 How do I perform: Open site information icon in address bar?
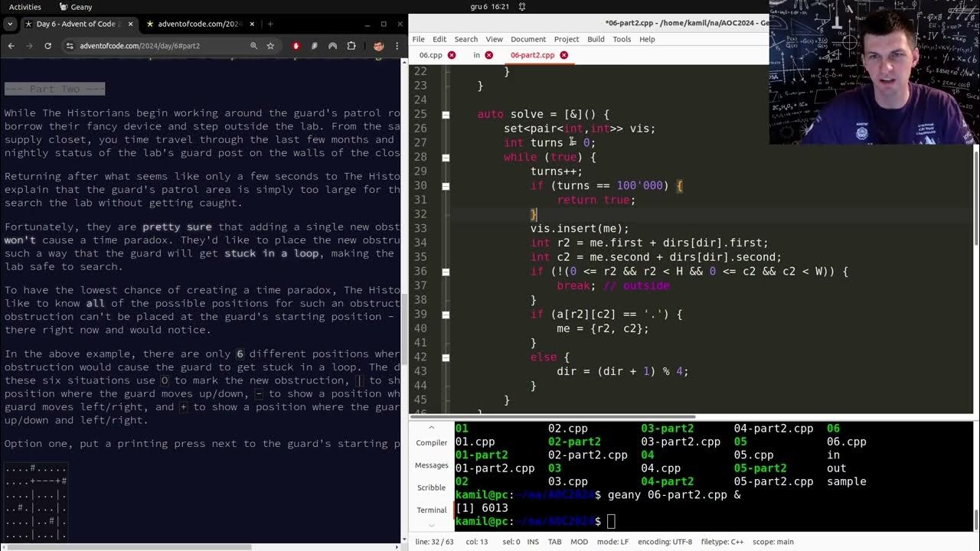[70, 46]
